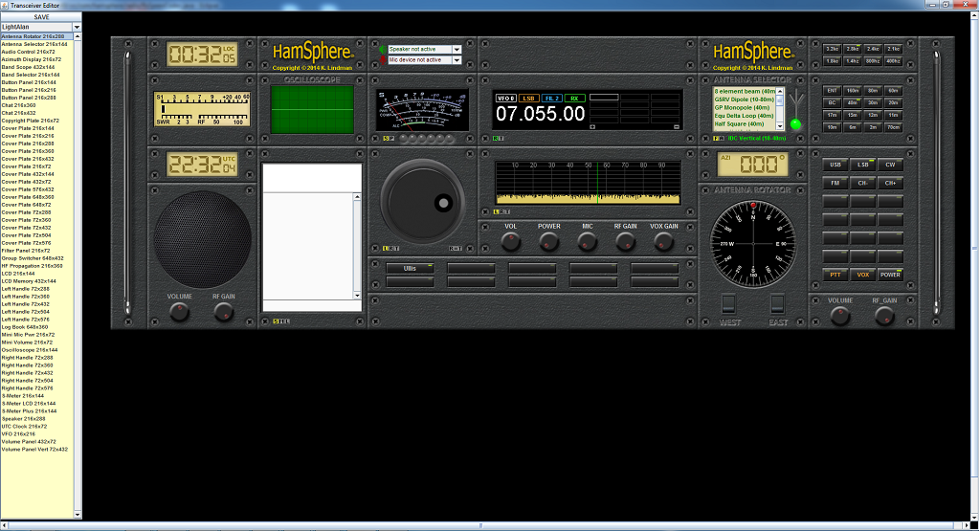Open the LightAlan skin dropdown

(77, 27)
